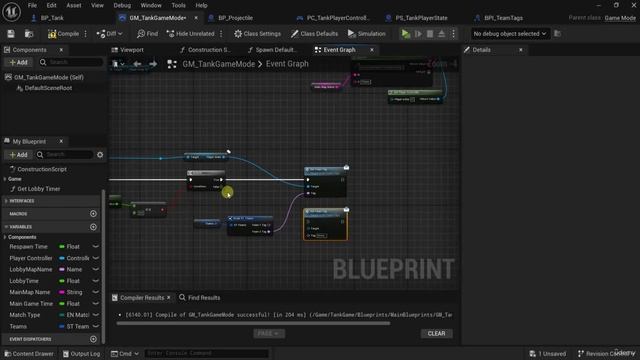Screen dimensions: 640x360
Task: Stop the play session
Action: 430,34
